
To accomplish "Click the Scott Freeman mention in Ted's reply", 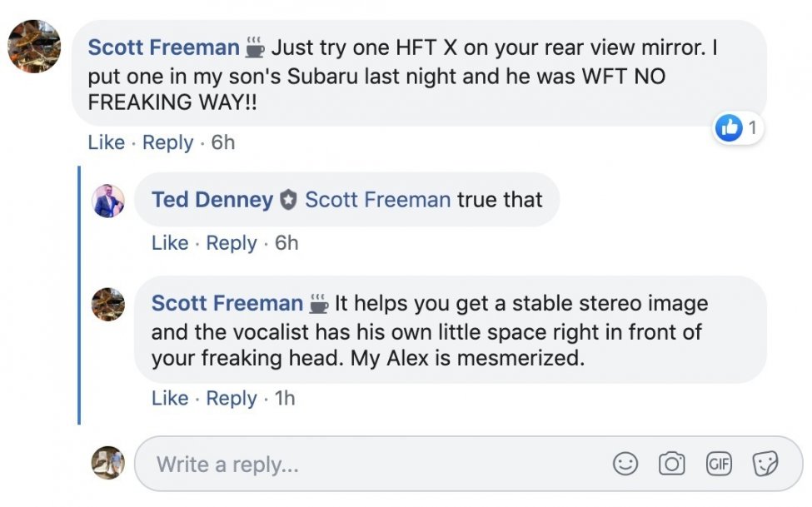I will tap(378, 200).
